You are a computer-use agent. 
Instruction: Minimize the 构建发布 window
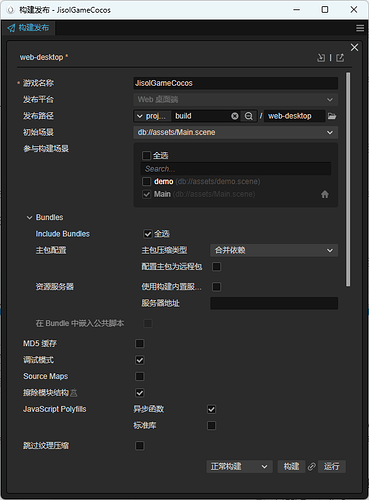click(x=296, y=10)
